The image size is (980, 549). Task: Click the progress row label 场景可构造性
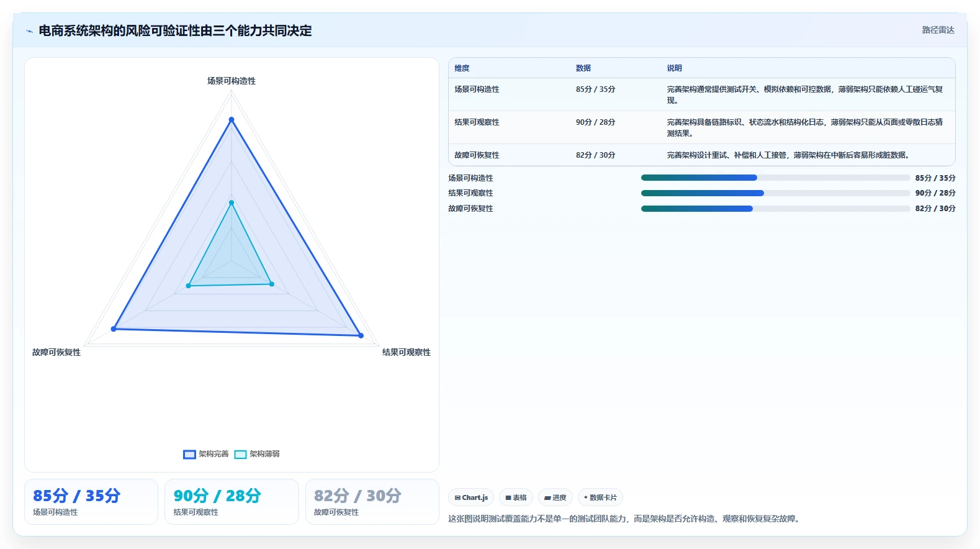click(471, 178)
